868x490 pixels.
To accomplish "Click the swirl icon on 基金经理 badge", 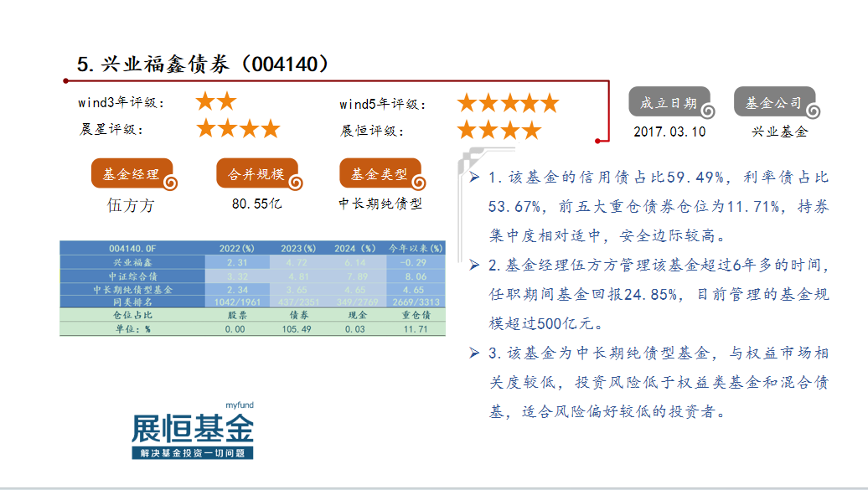I will tap(171, 183).
